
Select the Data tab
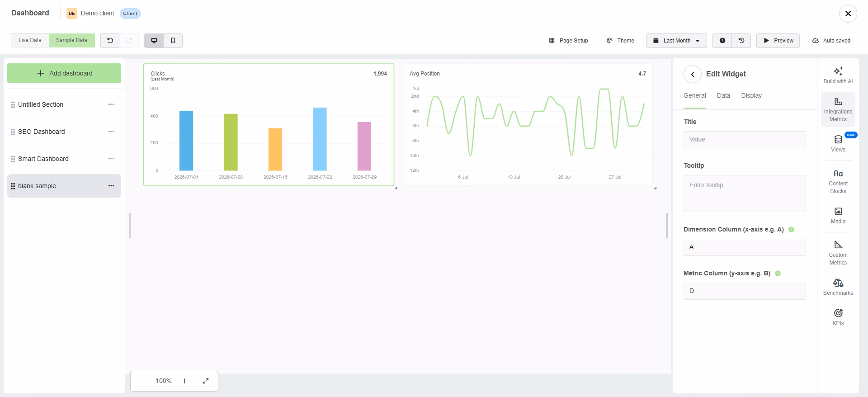[x=723, y=95]
